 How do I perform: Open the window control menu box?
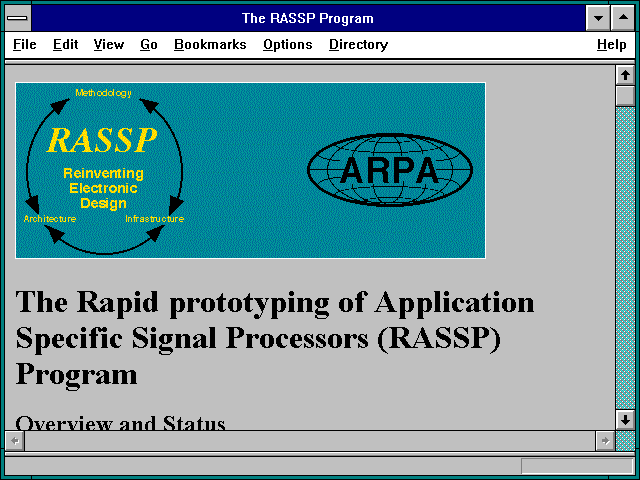click(x=18, y=18)
